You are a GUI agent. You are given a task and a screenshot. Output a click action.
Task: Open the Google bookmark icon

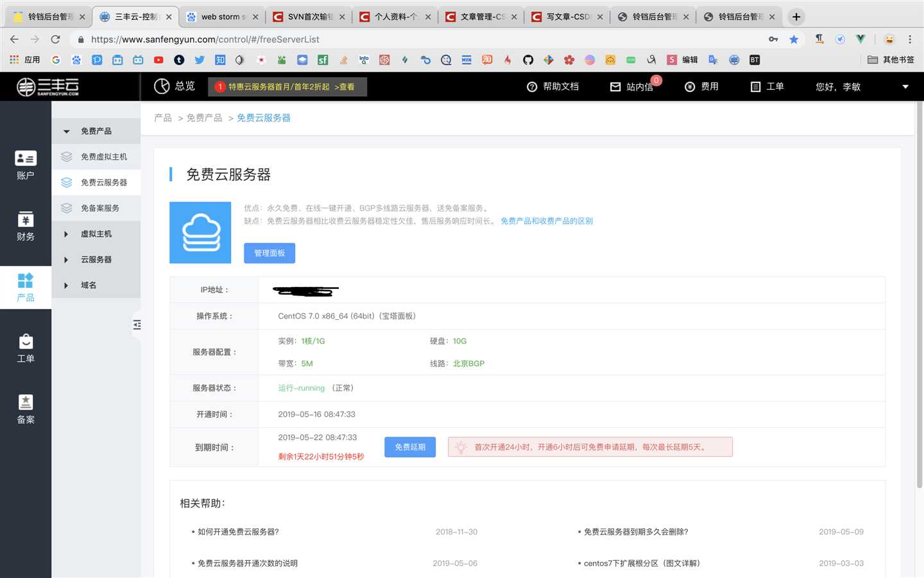(56, 60)
